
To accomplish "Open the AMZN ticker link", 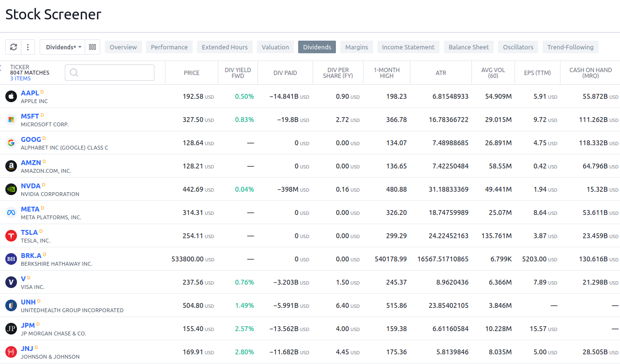I will click(31, 163).
